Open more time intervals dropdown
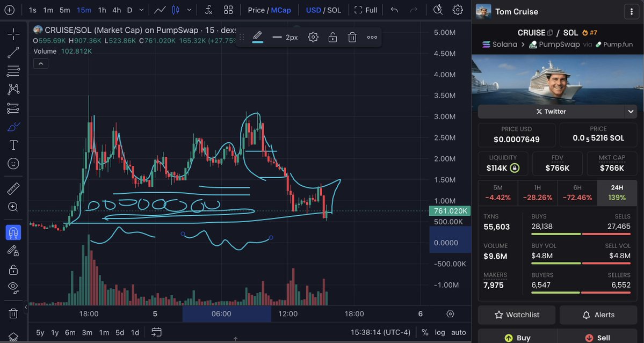644x343 pixels. pos(142,10)
